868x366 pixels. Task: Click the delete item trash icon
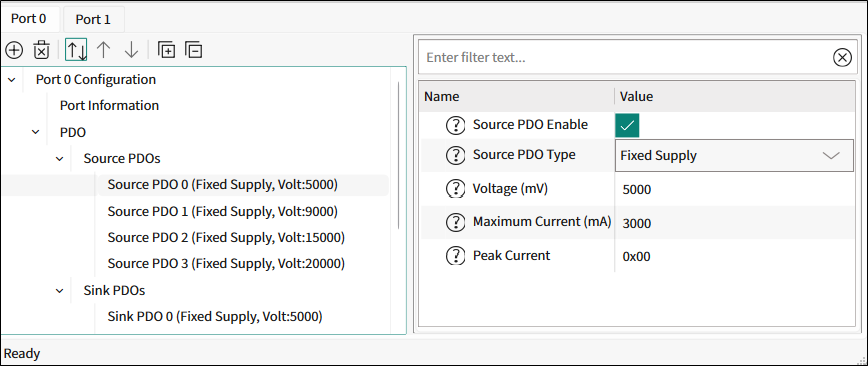(x=42, y=50)
